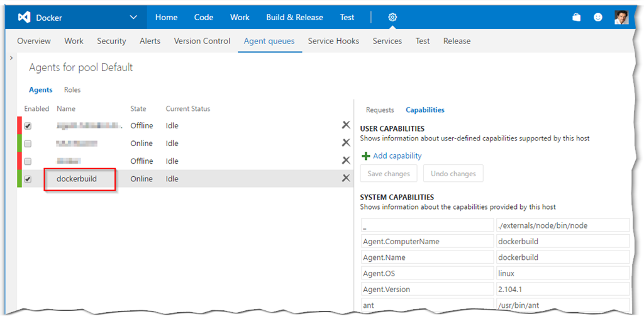Click the Undo changes button

(453, 174)
